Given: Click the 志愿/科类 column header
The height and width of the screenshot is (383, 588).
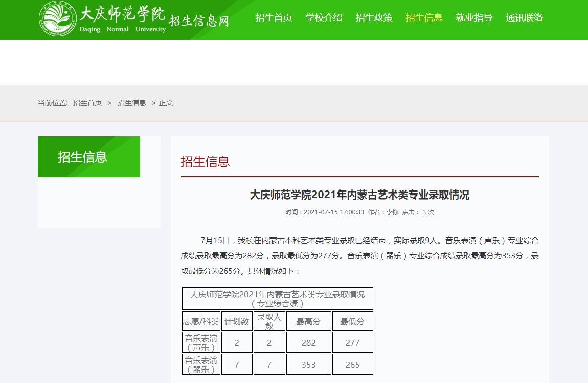Looking at the screenshot, I should point(201,321).
